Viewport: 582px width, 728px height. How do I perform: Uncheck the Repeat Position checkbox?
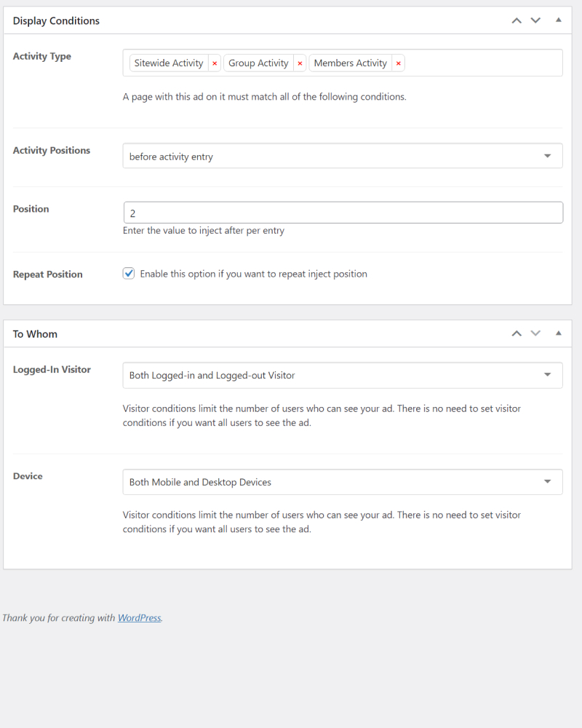(129, 274)
